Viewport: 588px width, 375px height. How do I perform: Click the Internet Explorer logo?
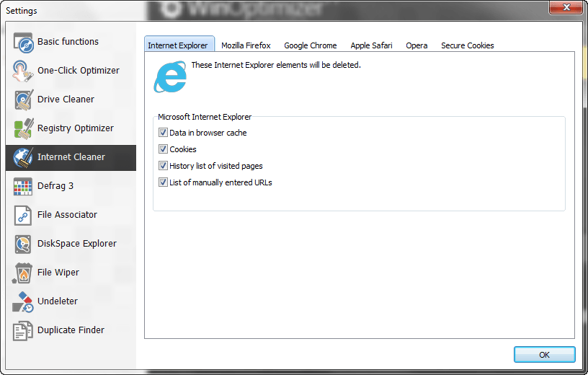point(170,77)
